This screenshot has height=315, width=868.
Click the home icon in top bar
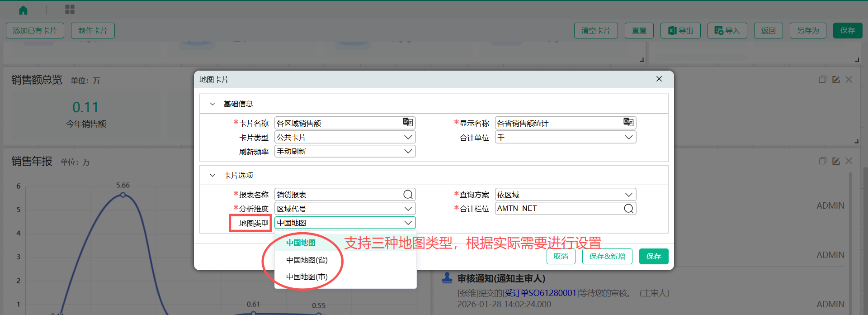pos(23,10)
